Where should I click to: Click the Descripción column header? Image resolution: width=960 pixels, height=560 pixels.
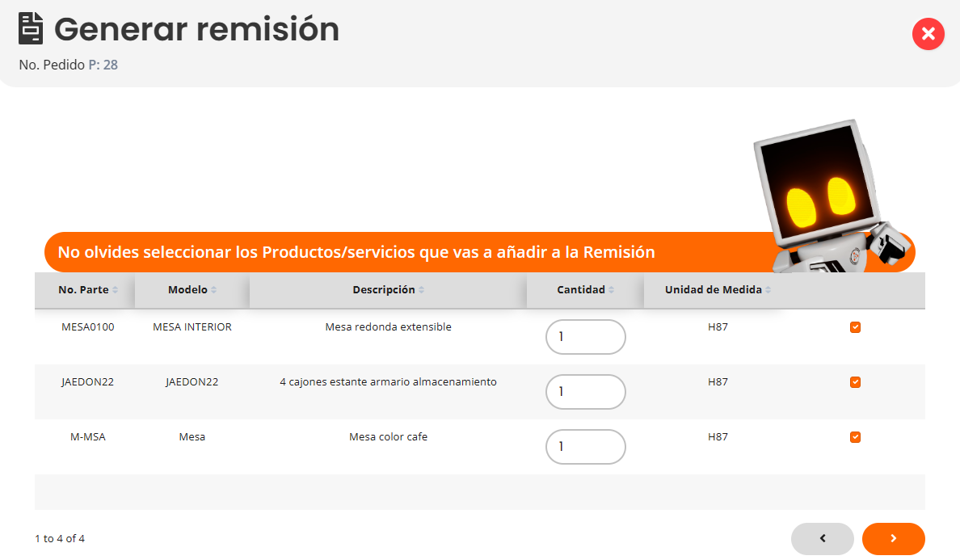tap(383, 290)
